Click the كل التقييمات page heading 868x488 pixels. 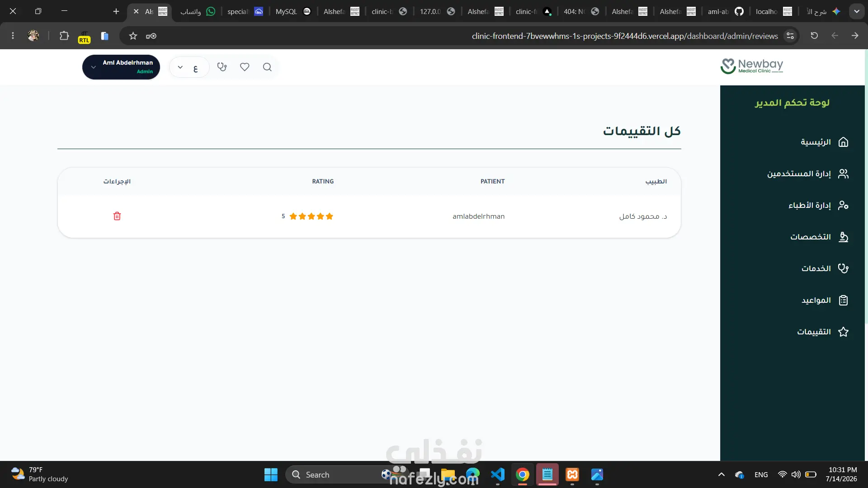click(642, 131)
